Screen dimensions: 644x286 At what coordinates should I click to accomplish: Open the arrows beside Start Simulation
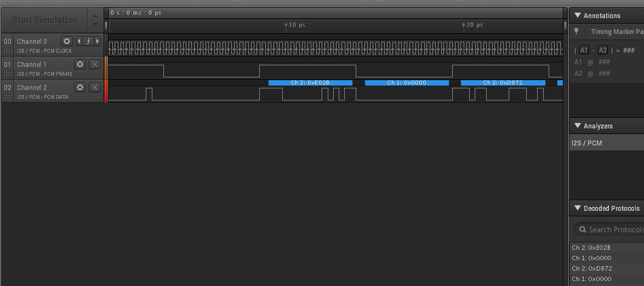95,20
